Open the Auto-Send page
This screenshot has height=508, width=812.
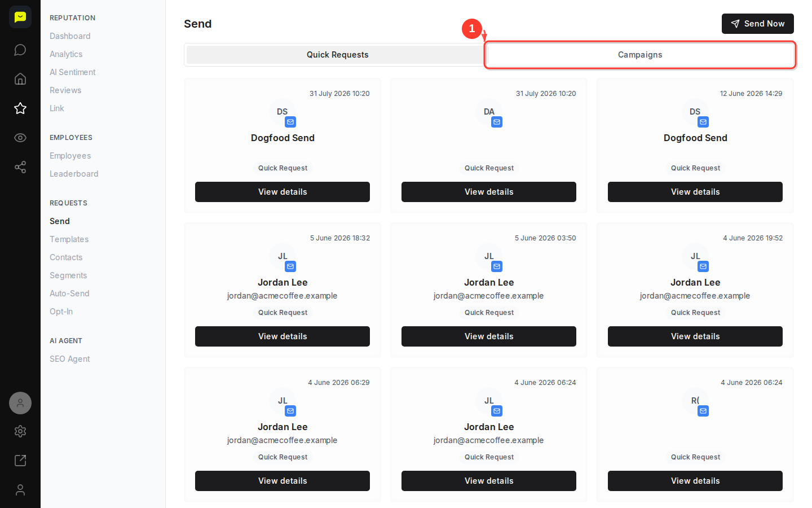click(69, 294)
